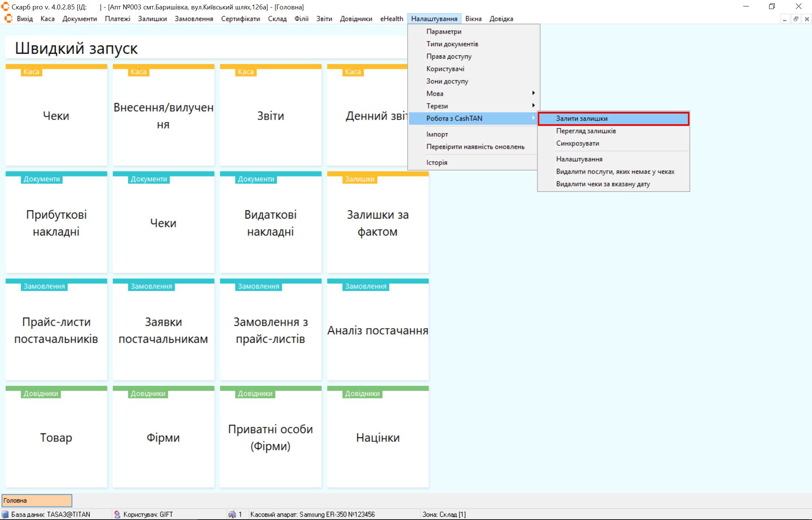812x520 pixels.
Task: Switch to the Головна window tab
Action: (36, 500)
